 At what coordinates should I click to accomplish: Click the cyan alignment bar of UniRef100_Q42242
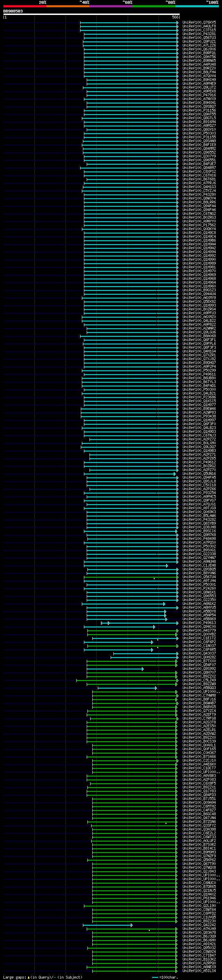pyautogui.click(x=108, y=925)
